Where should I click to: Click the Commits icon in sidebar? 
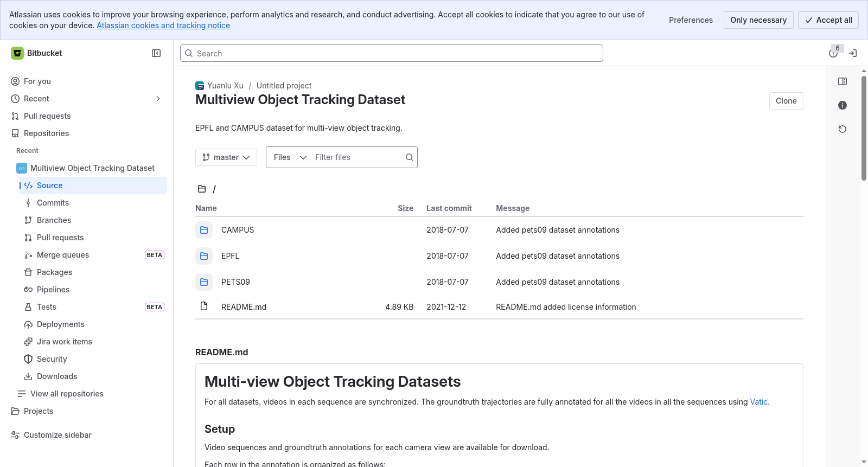click(28, 203)
